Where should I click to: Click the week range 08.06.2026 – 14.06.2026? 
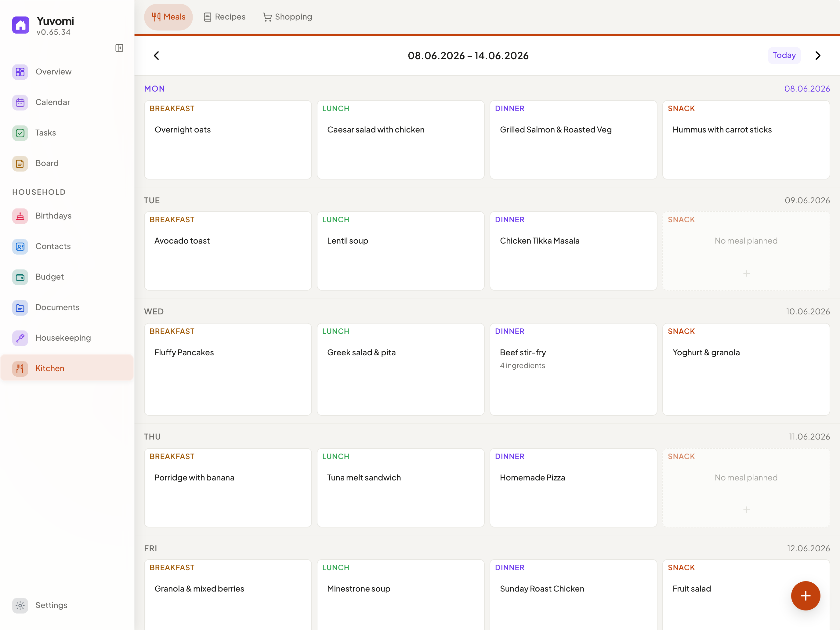468,56
